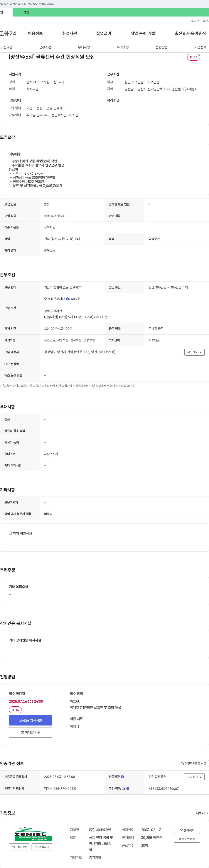This screenshot has width=209, height=868.
Task: Click the 김미숙(055-379-2452) contact text
Action: (60, 788)
